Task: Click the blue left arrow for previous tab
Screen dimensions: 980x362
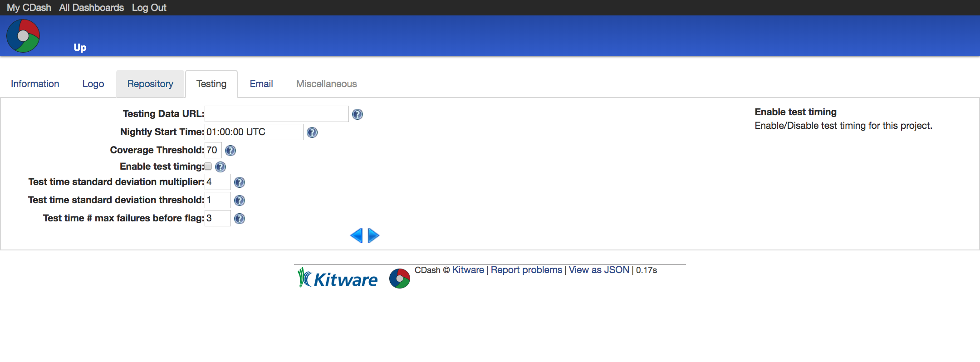Action: pyautogui.click(x=356, y=235)
